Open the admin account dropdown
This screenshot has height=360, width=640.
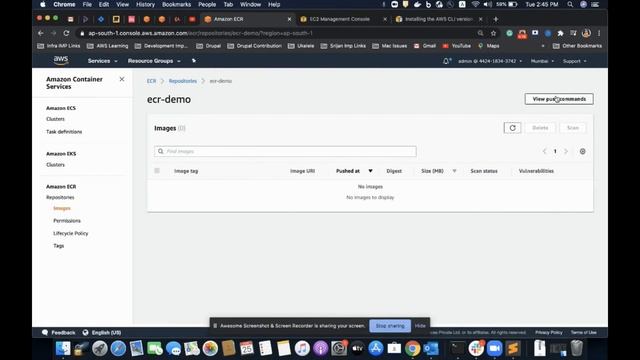(x=490, y=61)
